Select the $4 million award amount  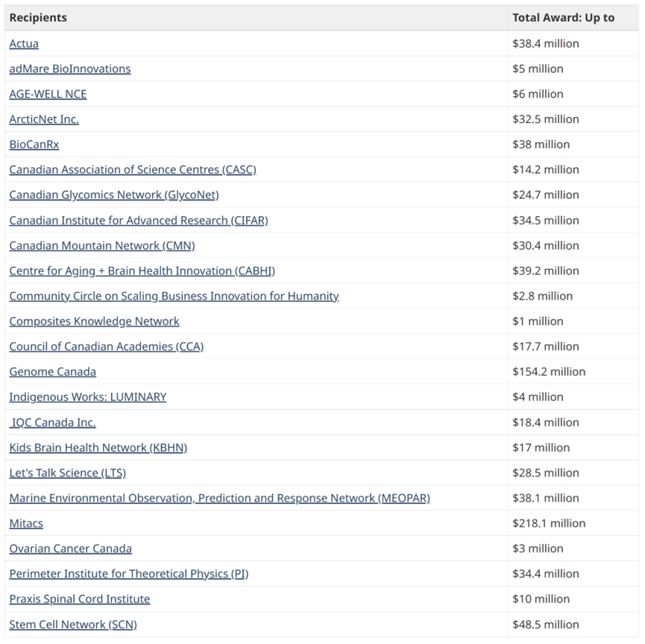coord(538,397)
